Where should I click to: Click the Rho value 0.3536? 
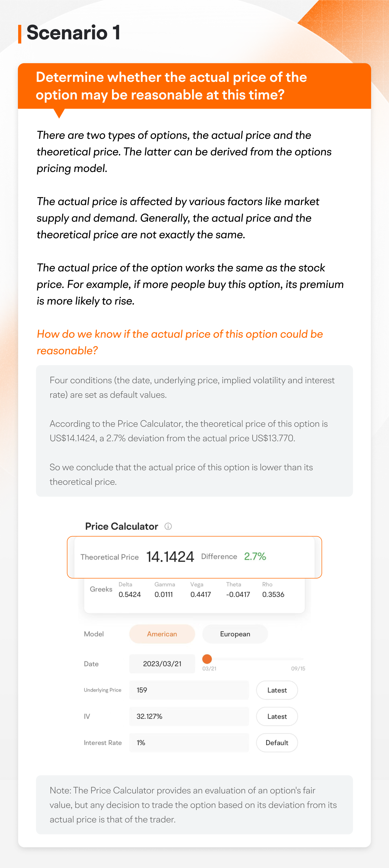[x=274, y=594]
